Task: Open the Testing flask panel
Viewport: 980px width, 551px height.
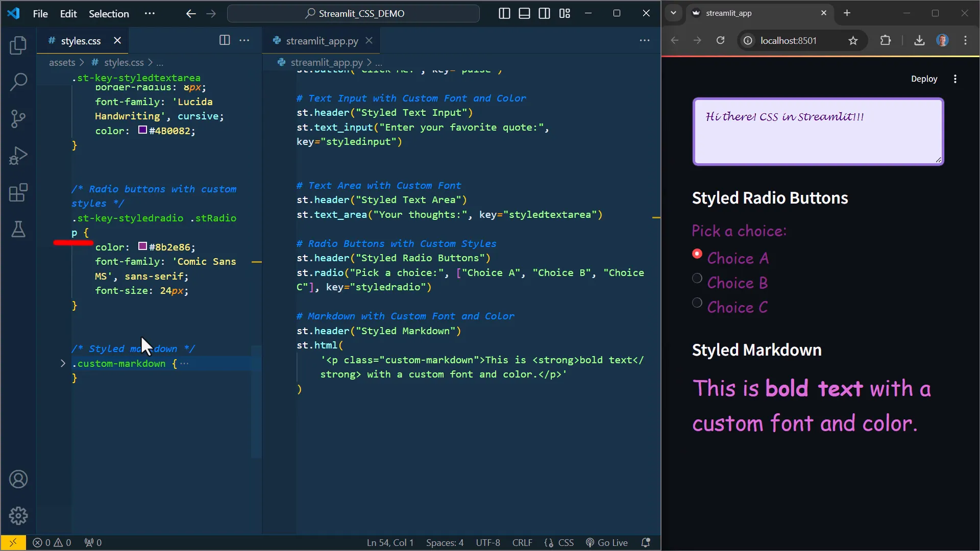Action: (x=18, y=230)
